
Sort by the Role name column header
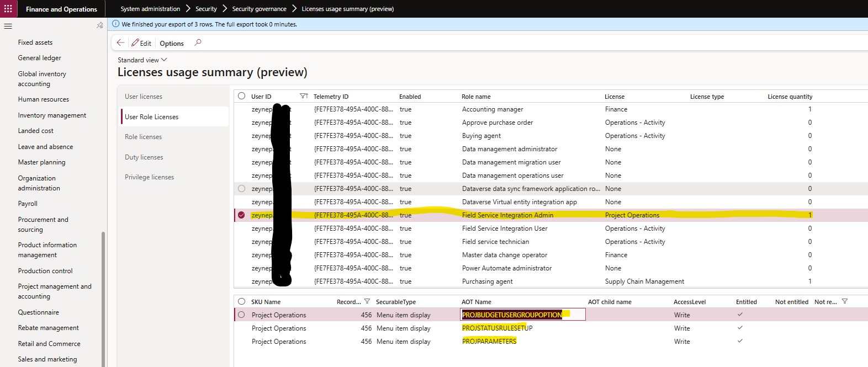click(x=476, y=97)
